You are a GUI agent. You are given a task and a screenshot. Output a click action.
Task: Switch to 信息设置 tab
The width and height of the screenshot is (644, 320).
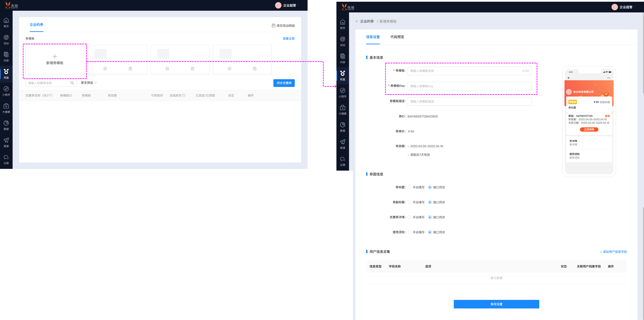tap(373, 37)
